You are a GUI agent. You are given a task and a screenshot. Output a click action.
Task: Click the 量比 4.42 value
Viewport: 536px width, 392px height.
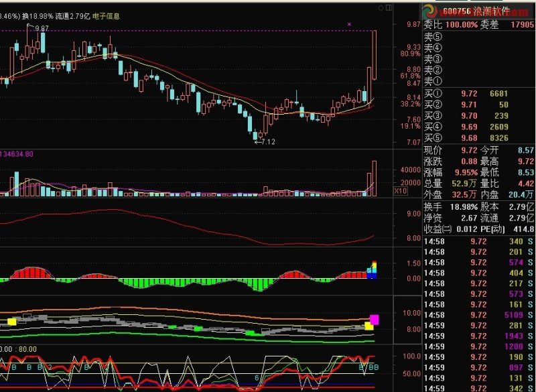point(525,184)
